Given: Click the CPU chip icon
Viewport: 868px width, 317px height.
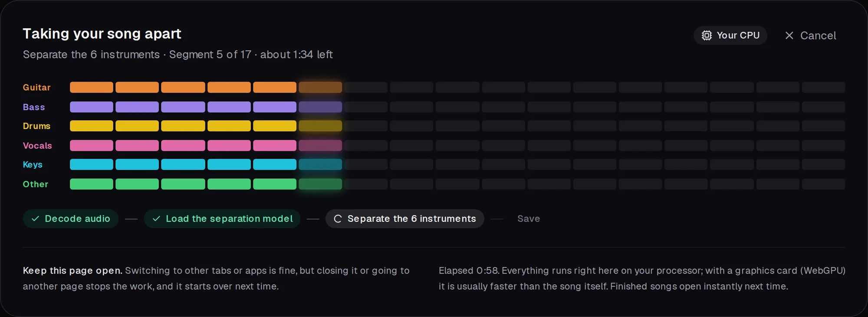Looking at the screenshot, I should (707, 36).
